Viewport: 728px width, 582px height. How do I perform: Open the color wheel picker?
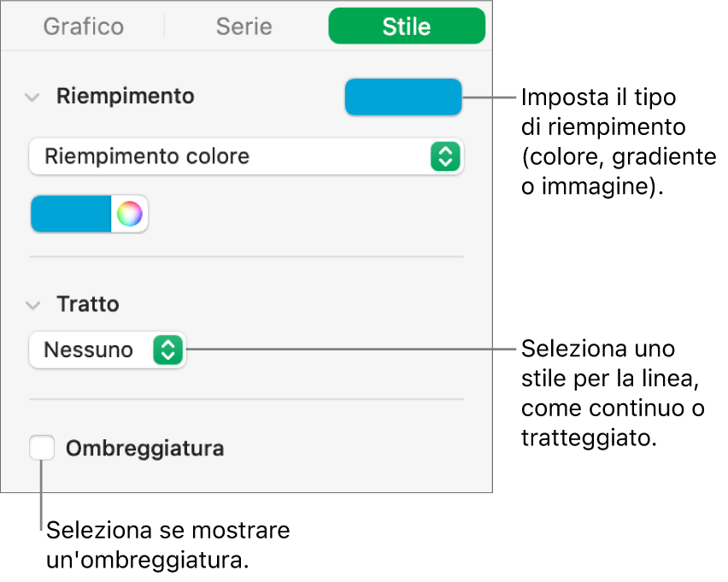coord(130,214)
